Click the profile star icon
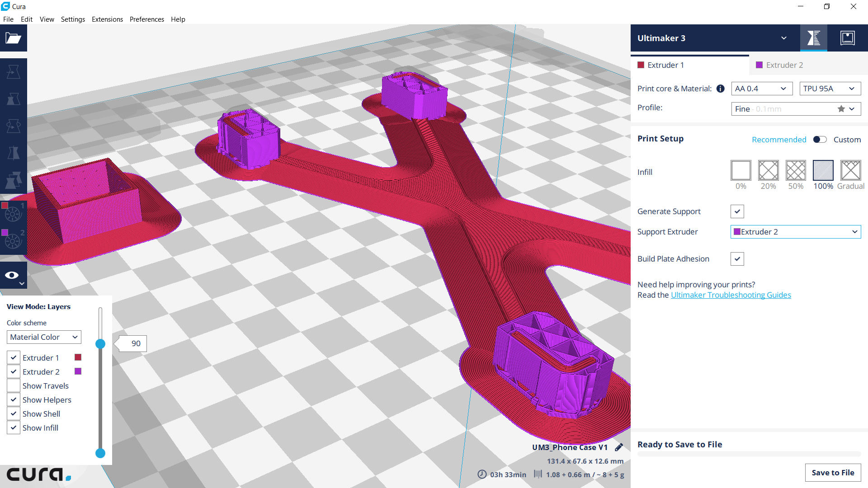Screen dimensions: 868x488 pos(841,109)
